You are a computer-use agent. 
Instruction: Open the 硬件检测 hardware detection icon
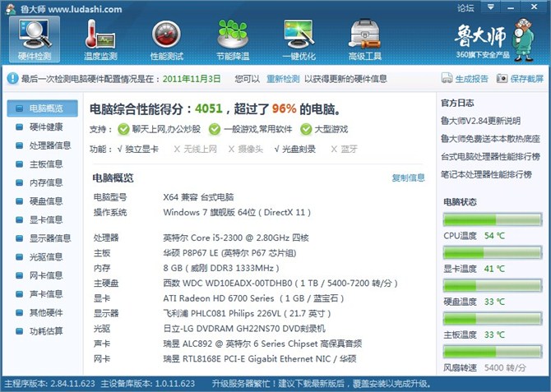(x=35, y=39)
